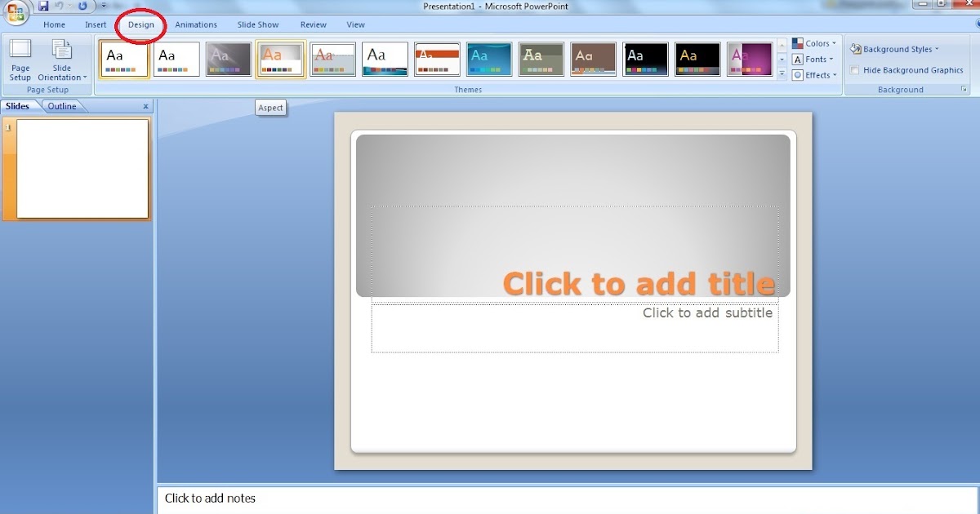Viewport: 980px width, 514px height.
Task: Open Page Setup dialog
Action: point(20,60)
